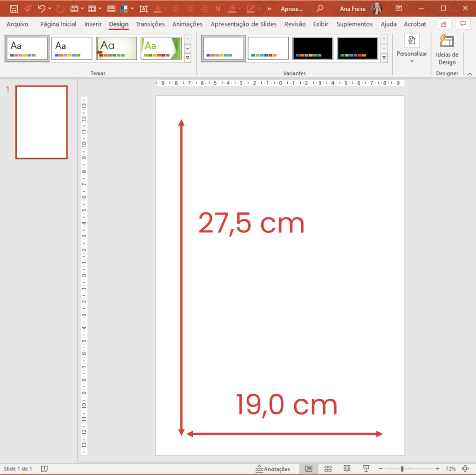Viewport: 476px width, 475px height.
Task: Toggle Anotações notes pane
Action: click(273, 469)
